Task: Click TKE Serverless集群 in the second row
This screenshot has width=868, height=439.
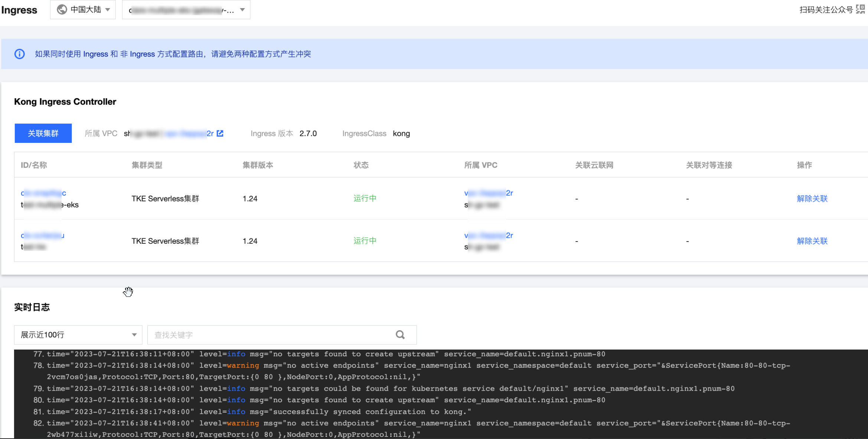Action: (165, 241)
